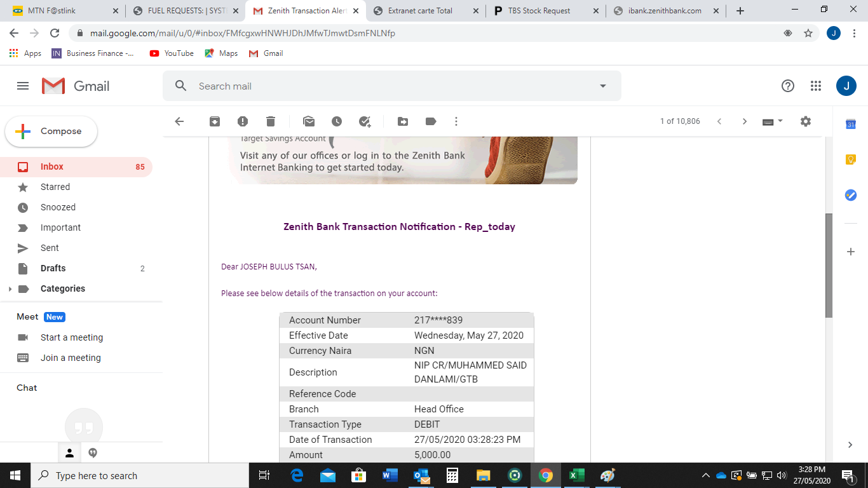
Task: Open a new browser tab
Action: tap(740, 11)
